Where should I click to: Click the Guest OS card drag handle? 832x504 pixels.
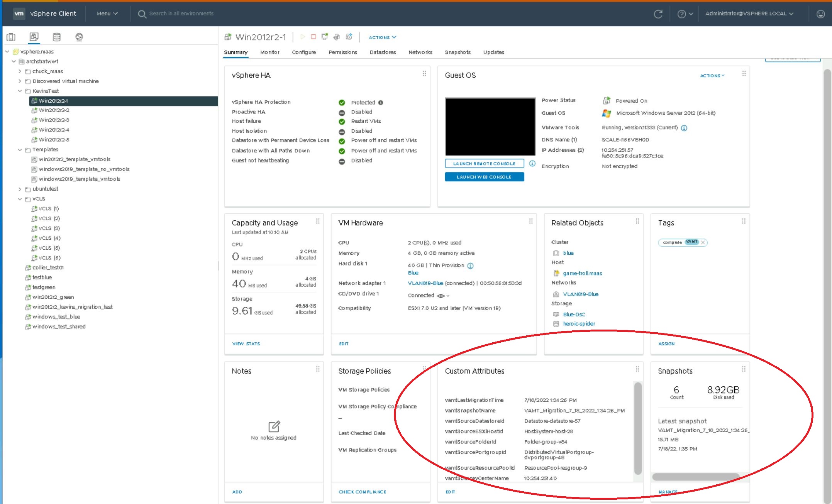pyautogui.click(x=744, y=73)
